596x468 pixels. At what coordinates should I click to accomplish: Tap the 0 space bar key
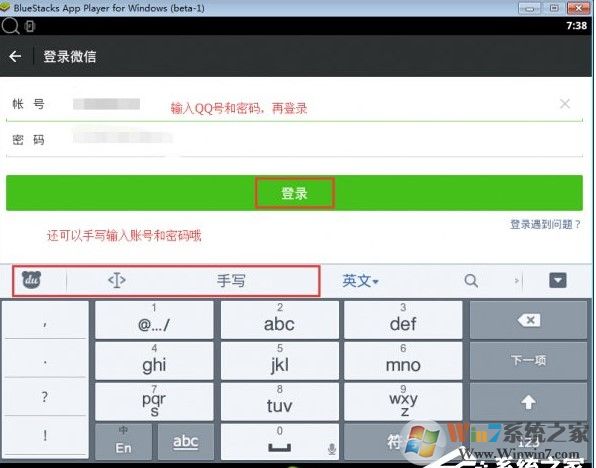[279, 441]
